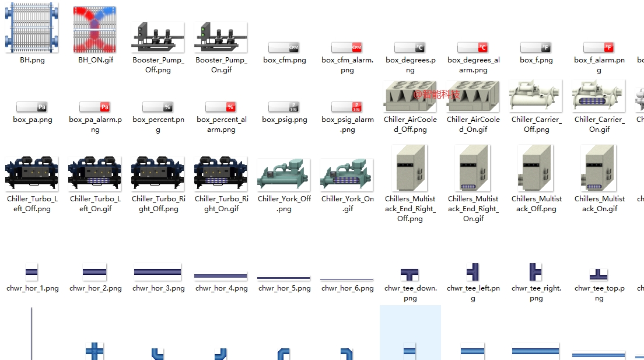Select chwr_hor_2.png pipe segment
644x360 pixels.
[94, 272]
